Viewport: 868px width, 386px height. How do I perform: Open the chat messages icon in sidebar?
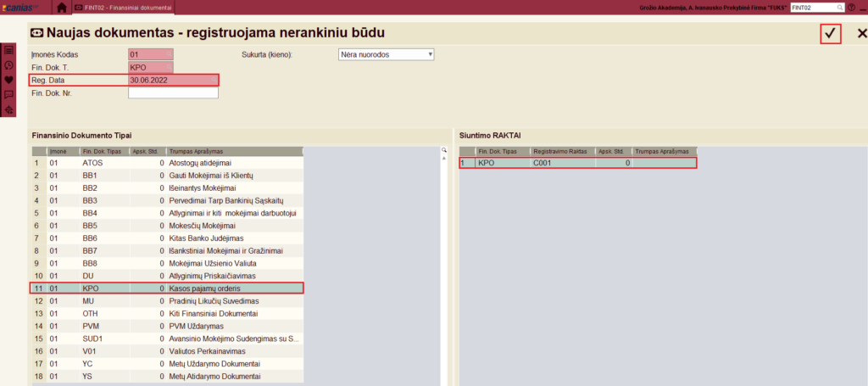(8, 94)
